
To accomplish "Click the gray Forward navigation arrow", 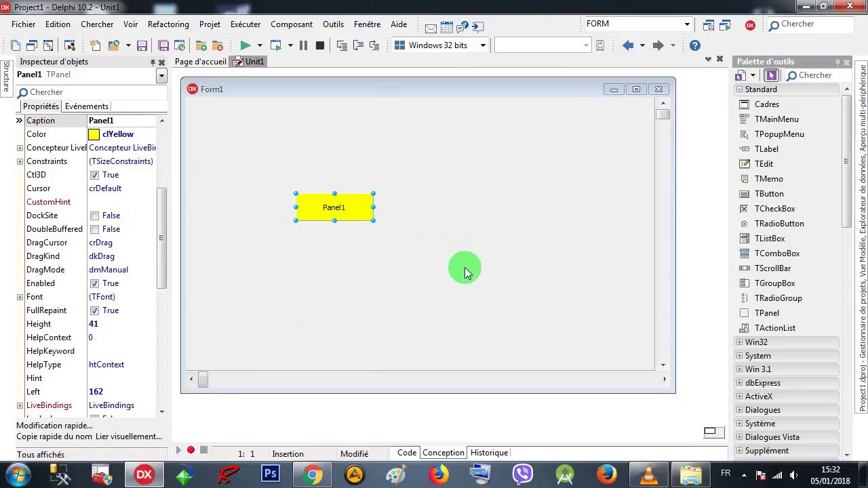I will 658,45.
